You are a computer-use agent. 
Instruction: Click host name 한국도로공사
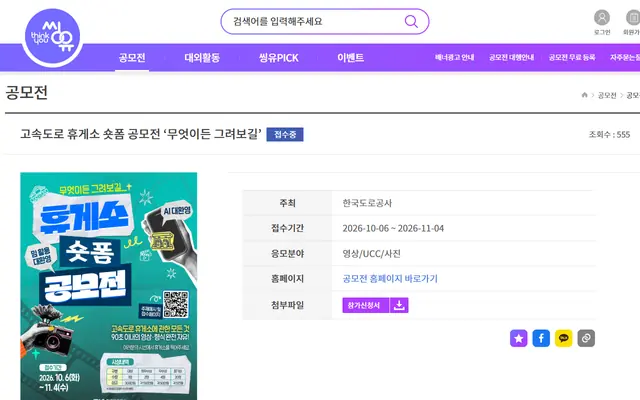tap(367, 203)
